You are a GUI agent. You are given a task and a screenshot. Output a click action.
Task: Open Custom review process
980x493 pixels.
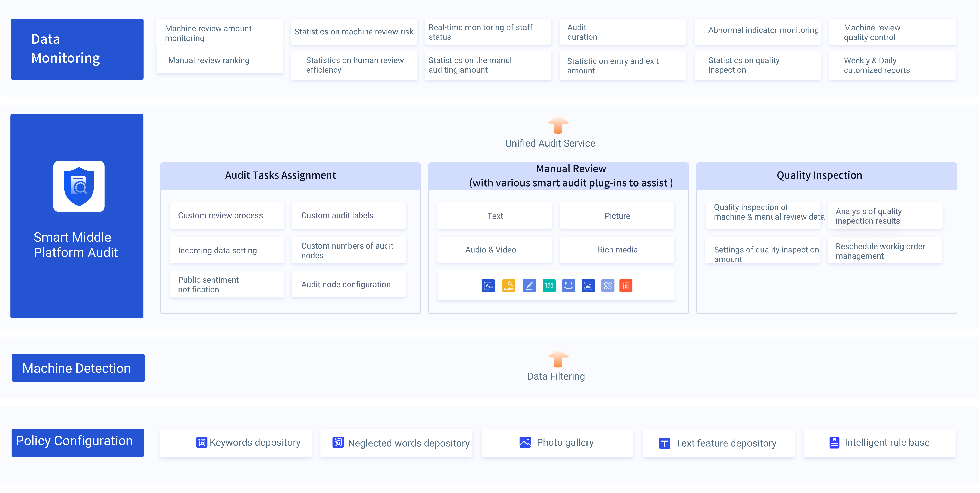click(227, 216)
